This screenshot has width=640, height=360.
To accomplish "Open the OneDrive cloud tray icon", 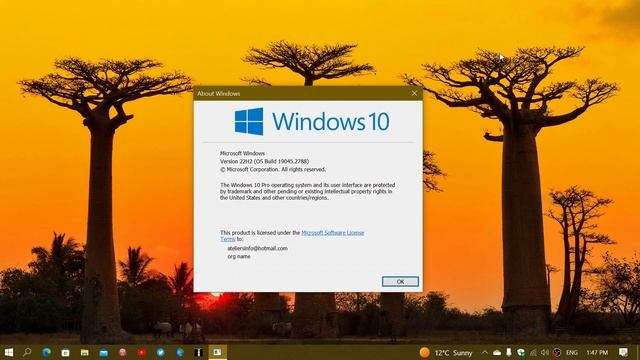I will tap(497, 352).
